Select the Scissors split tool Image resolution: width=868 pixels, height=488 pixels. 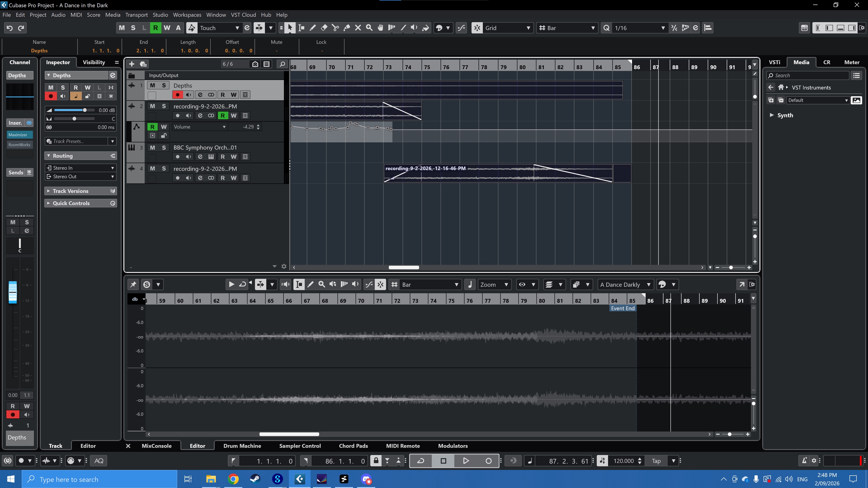335,28
